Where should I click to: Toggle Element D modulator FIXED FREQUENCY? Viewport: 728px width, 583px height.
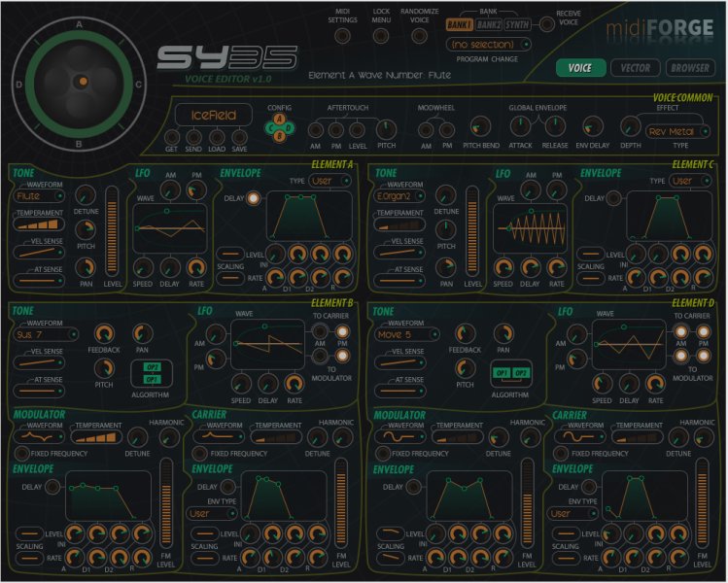tap(383, 454)
